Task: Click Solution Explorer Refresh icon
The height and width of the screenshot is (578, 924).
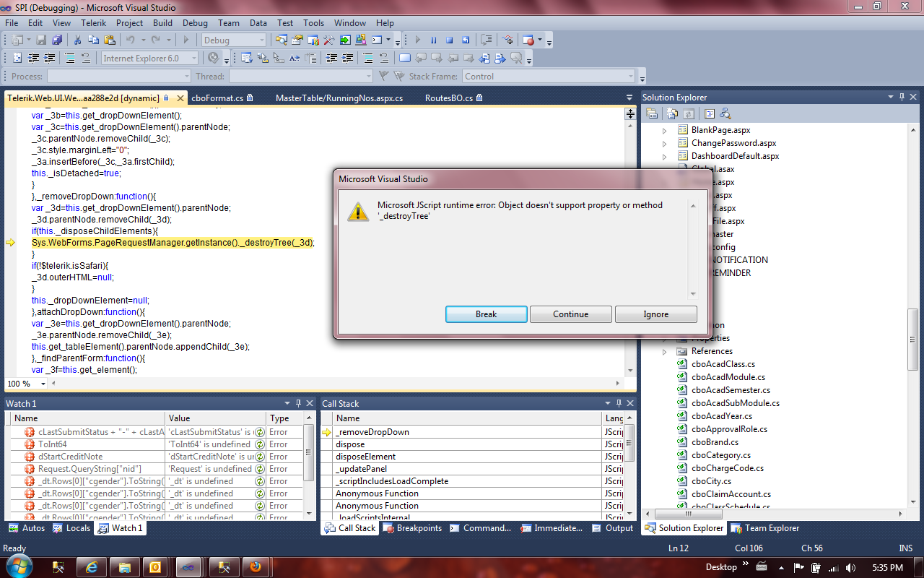Action: pyautogui.click(x=688, y=113)
